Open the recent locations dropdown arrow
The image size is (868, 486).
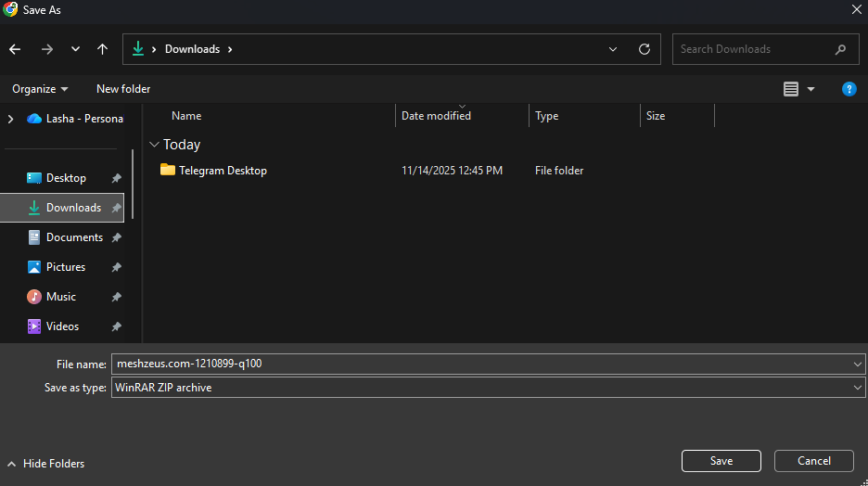point(76,49)
